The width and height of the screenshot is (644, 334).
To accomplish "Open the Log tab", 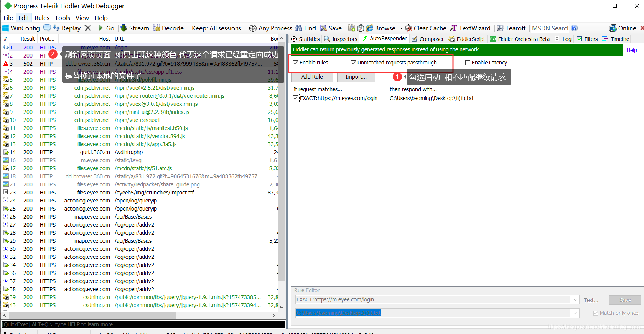I will [x=563, y=39].
